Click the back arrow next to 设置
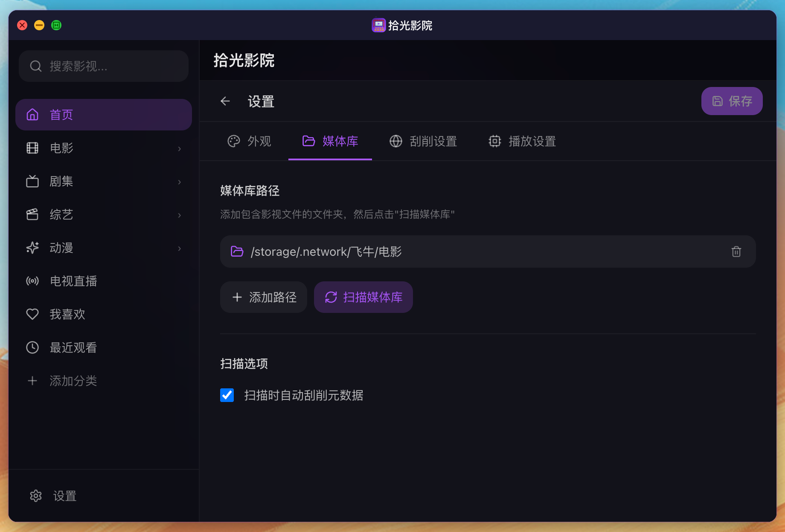The height and width of the screenshot is (532, 785). (x=225, y=101)
